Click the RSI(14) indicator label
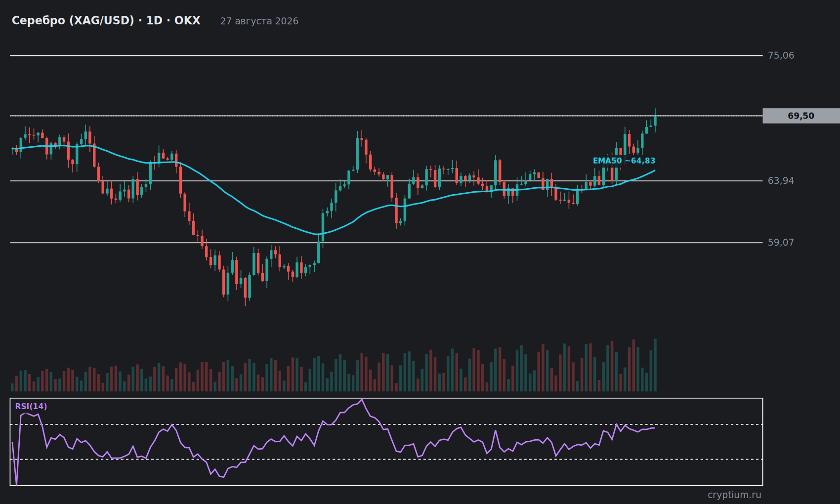Viewport: 840px width, 504px height. point(31,406)
